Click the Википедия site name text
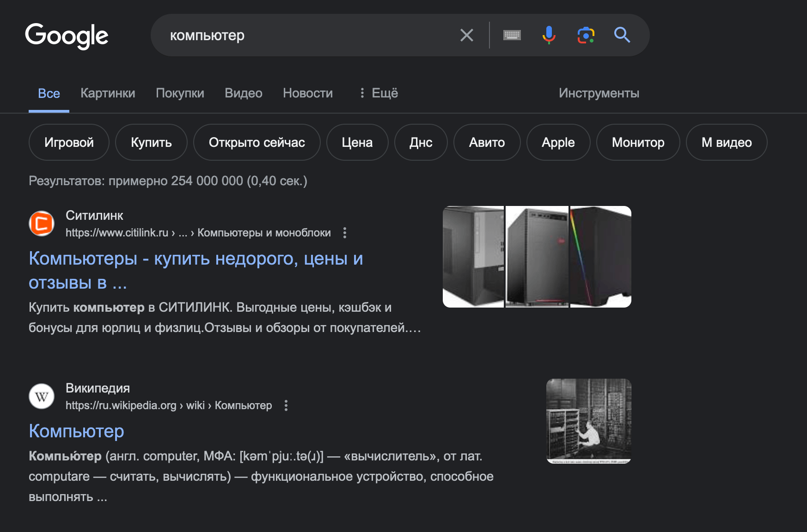Screen dimensions: 807x532 (98, 388)
